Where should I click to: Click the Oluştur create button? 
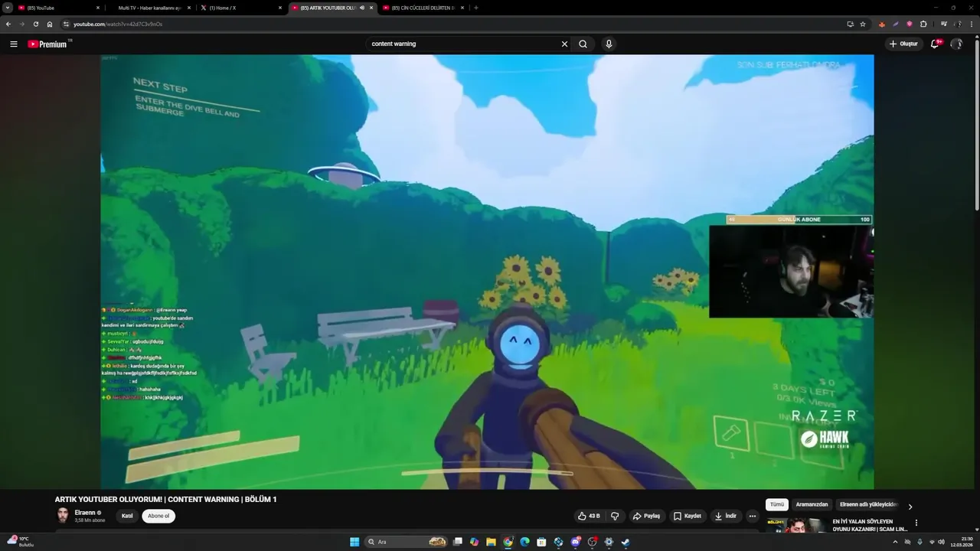(x=903, y=44)
